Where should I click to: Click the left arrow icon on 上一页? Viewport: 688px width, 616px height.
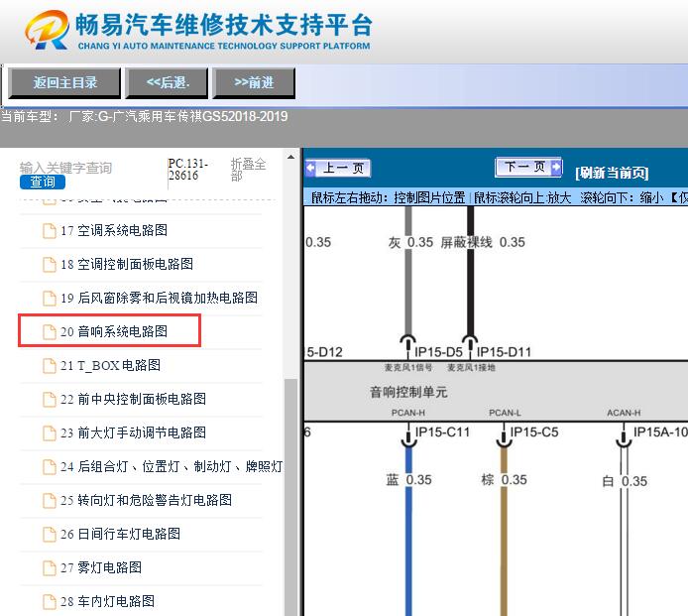click(x=310, y=169)
